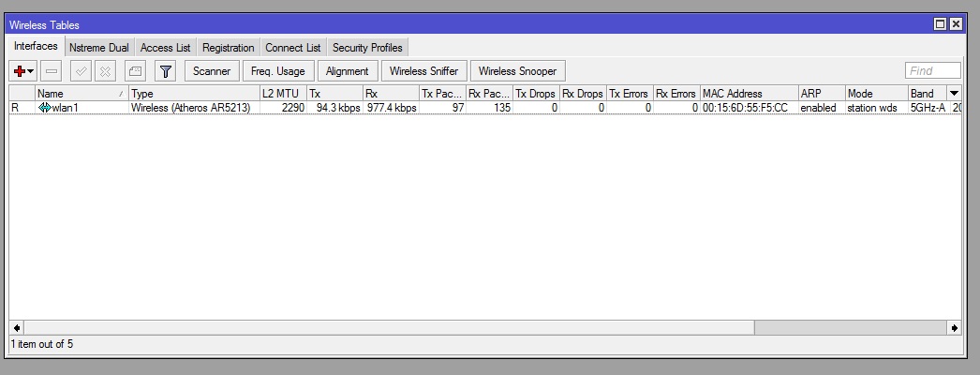The image size is (980, 375).
Task: Sort by the L2 MTU column header
Action: (283, 93)
